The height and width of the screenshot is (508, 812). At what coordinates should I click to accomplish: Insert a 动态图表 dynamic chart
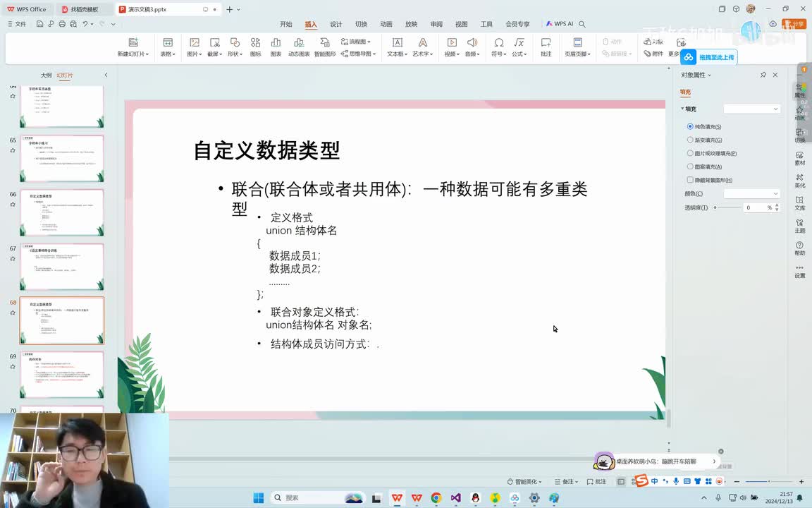(x=299, y=47)
